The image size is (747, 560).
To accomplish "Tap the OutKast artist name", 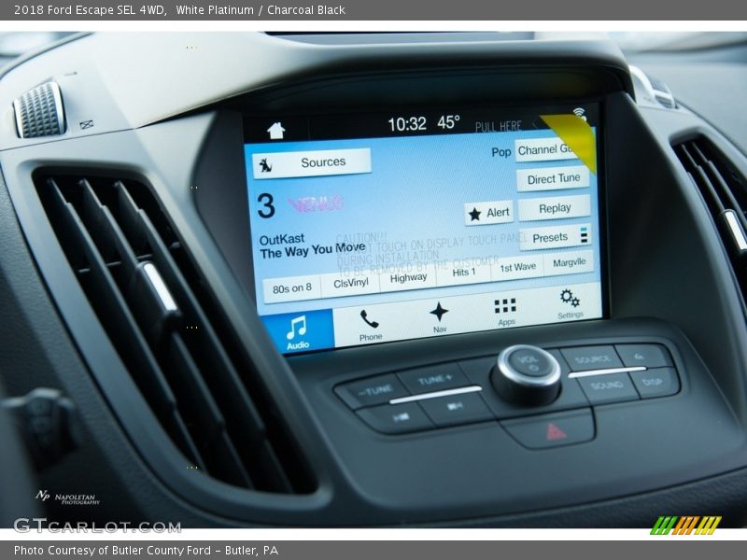I will point(282,239).
